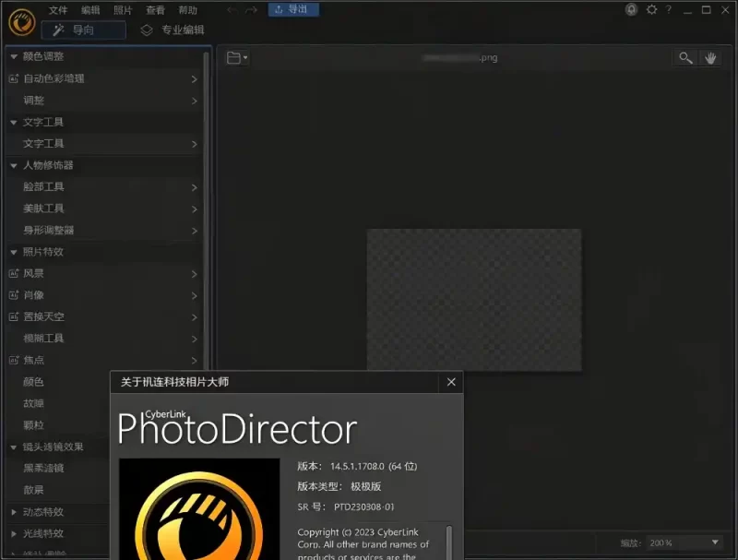Click the transparent image on canvas
738x560 pixels.
(474, 300)
